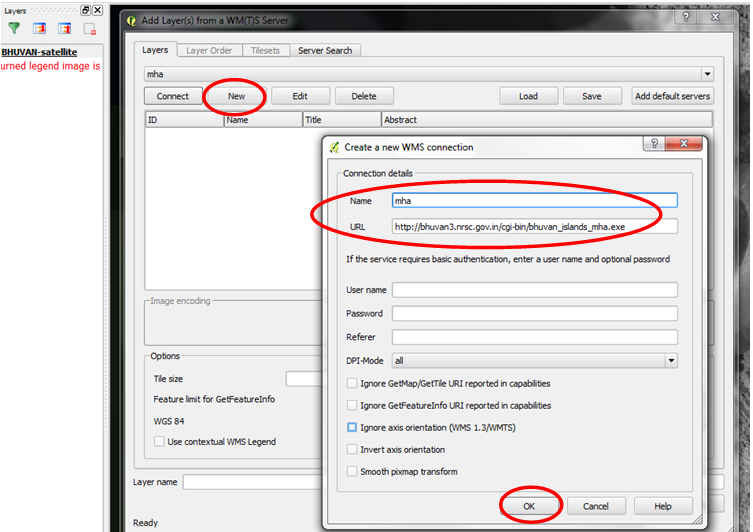Click the OK button
Viewport: 753px width, 532px height.
[x=529, y=506]
